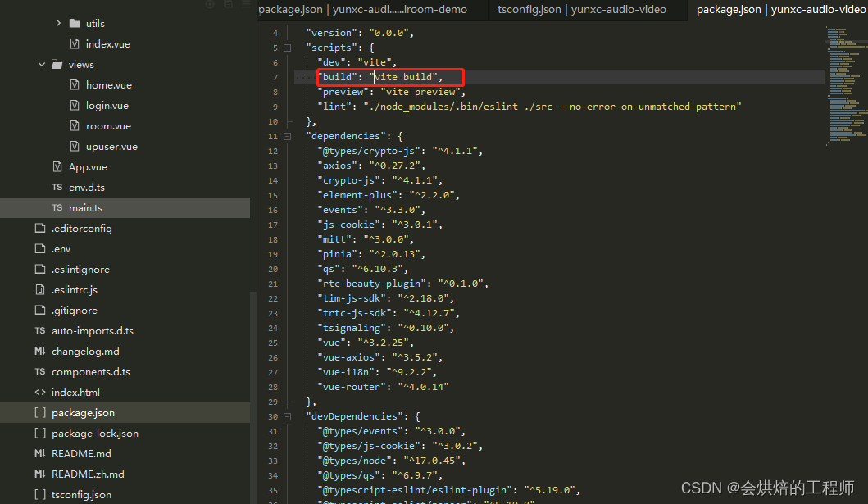
Task: Click the JSON icon beside package.json
Action: [x=40, y=412]
